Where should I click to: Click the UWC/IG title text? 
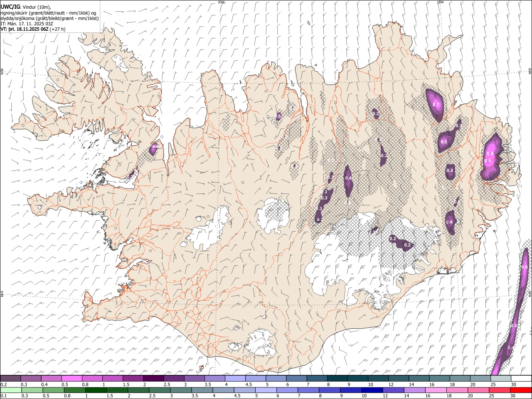click(x=10, y=7)
